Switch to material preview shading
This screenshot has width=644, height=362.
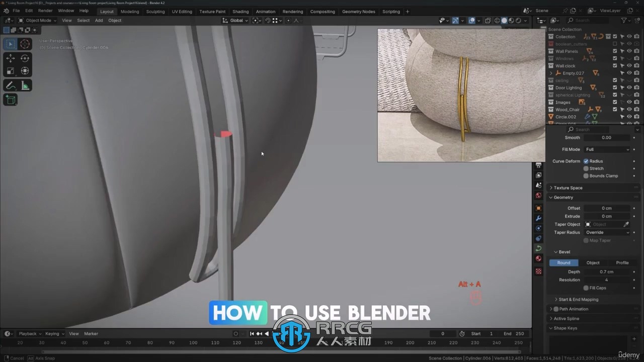click(x=511, y=21)
